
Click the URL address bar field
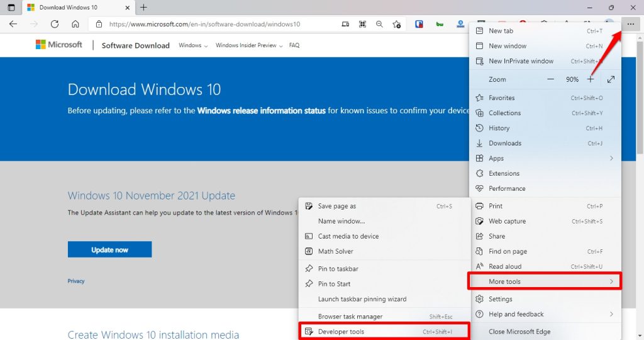point(206,25)
